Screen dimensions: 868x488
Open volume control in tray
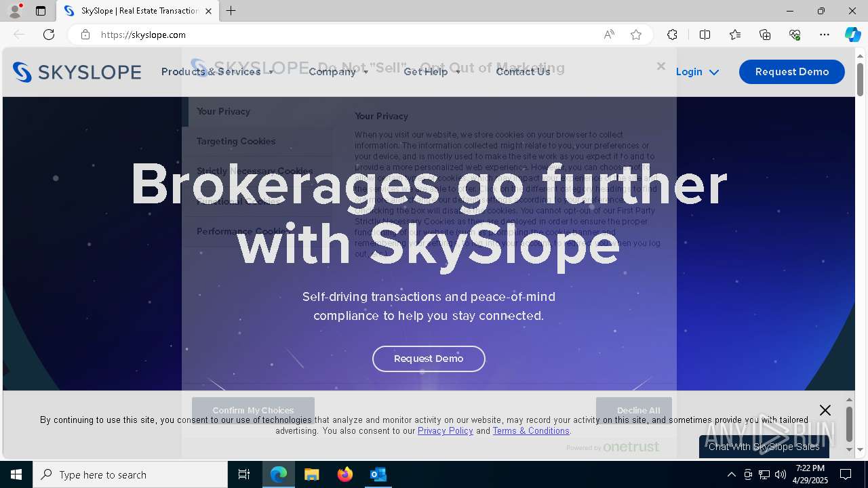[x=781, y=474]
